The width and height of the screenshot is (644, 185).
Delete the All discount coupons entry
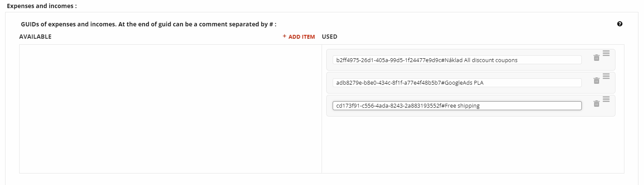596,58
